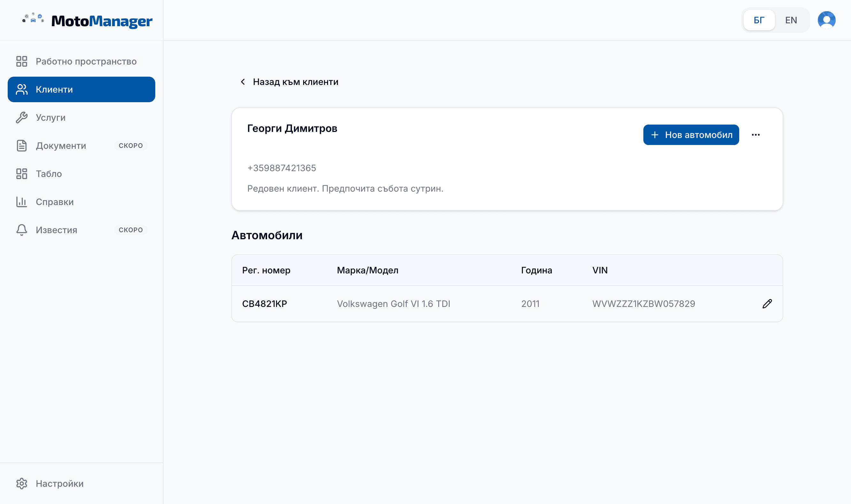Navigate to Табло
Image resolution: width=851 pixels, height=504 pixels.
[81, 174]
